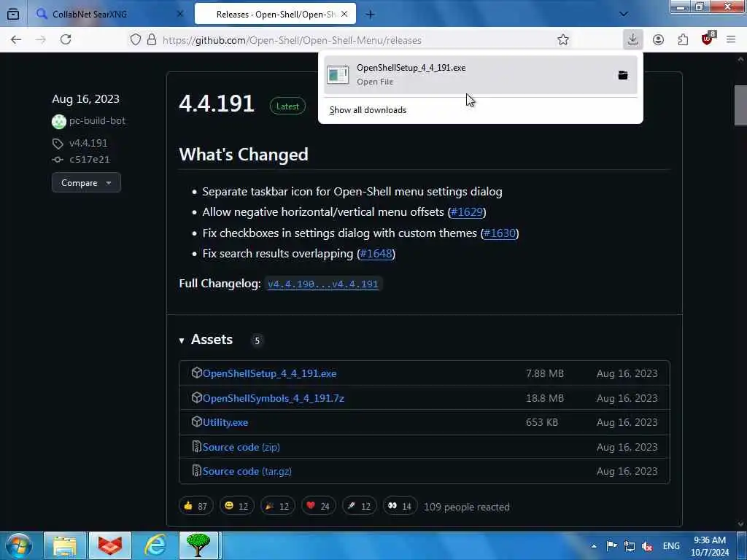747x560 pixels.
Task: Open the v4.4.190...v4.4.191 changelog link
Action: [x=323, y=284]
